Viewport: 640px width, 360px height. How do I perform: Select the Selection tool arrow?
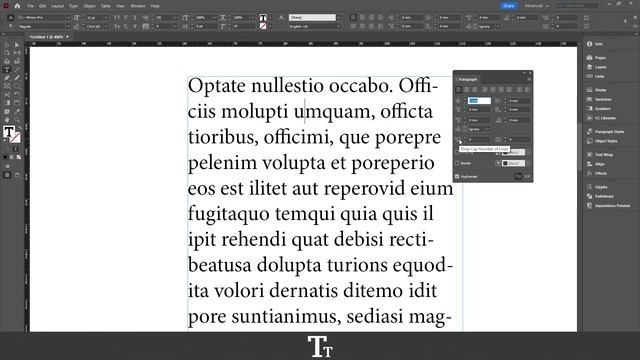click(7, 45)
